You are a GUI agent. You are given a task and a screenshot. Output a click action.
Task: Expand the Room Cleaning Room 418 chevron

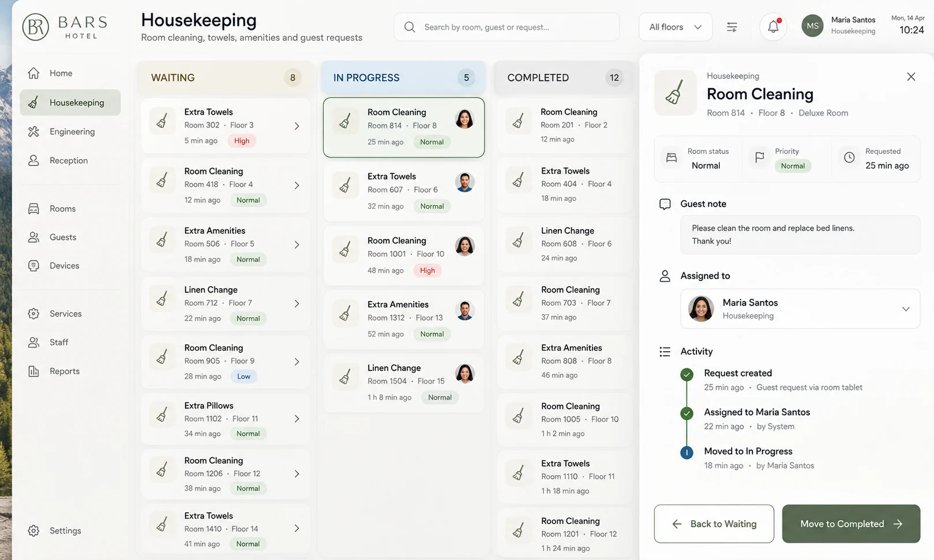tap(297, 186)
